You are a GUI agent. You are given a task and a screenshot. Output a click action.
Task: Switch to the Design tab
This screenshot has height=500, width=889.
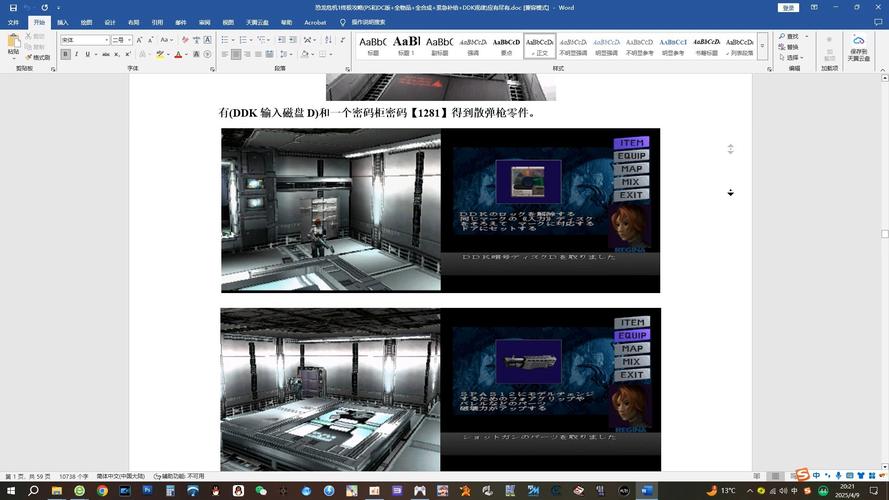click(x=110, y=22)
